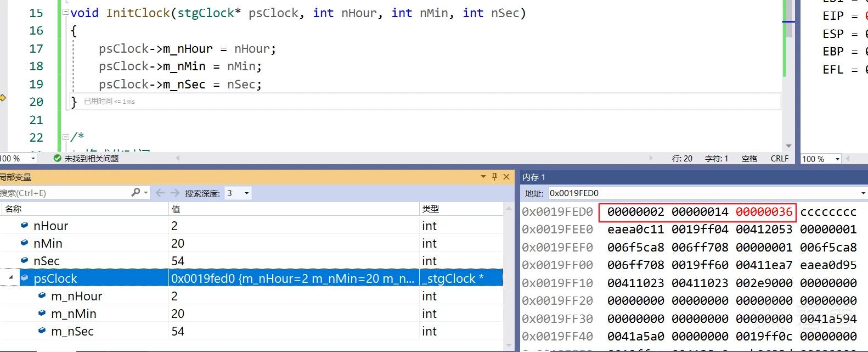Select the nSec variable row
Image resolution: width=868 pixels, height=352 pixels.
click(x=251, y=261)
